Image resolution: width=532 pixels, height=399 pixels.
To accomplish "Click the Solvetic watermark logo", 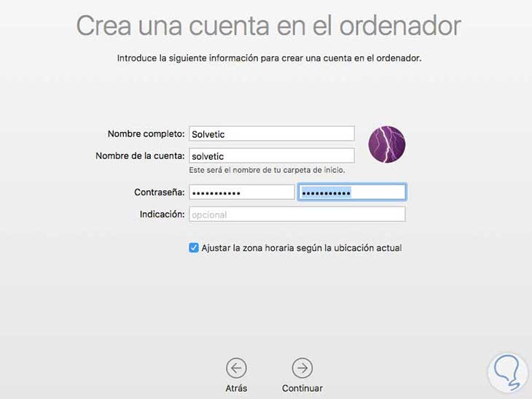I will 508,373.
